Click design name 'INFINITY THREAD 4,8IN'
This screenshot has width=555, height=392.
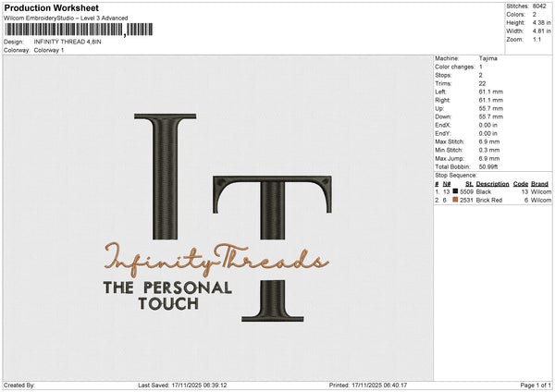pos(68,42)
